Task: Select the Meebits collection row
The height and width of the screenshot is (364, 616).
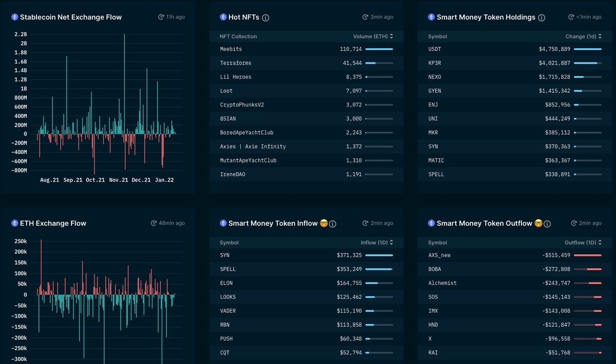Action: coord(306,49)
